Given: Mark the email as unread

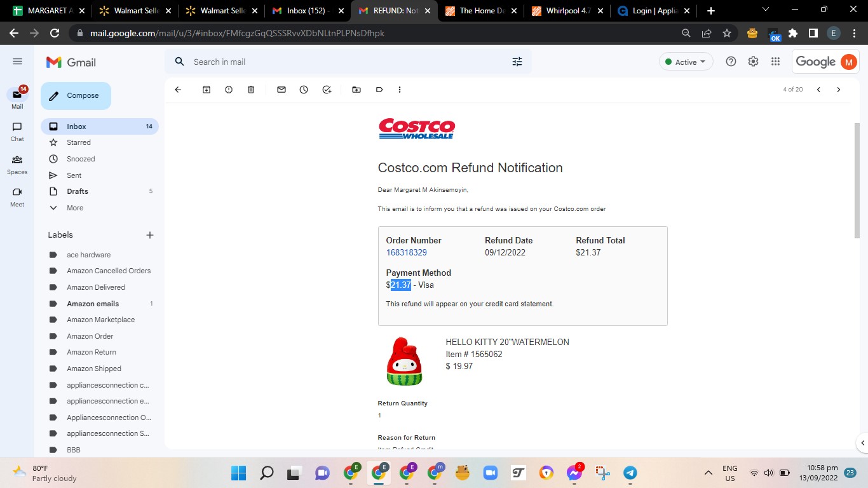Looking at the screenshot, I should coord(281,90).
